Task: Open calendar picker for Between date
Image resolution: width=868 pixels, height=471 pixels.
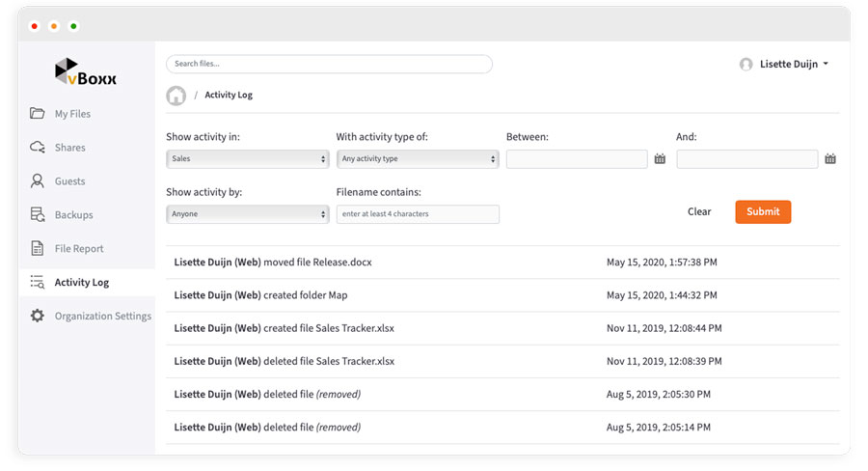Action: (660, 159)
